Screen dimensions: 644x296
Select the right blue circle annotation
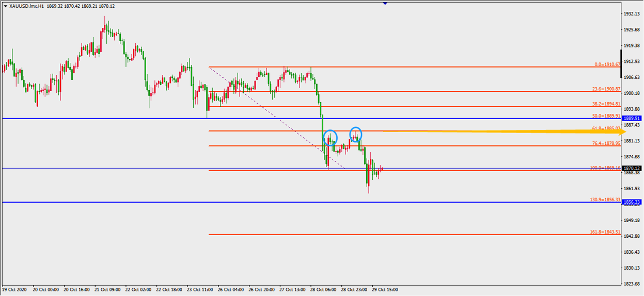click(x=355, y=134)
